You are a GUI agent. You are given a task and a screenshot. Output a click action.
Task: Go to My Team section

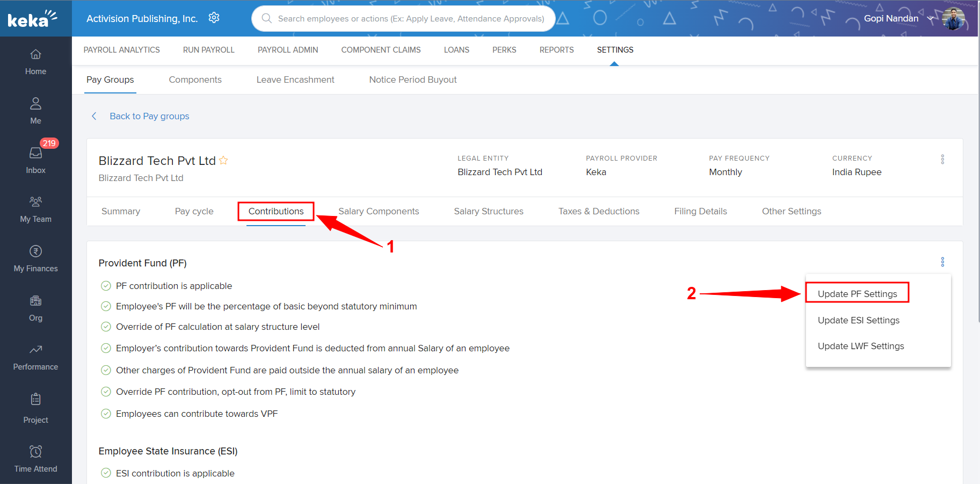pos(35,202)
